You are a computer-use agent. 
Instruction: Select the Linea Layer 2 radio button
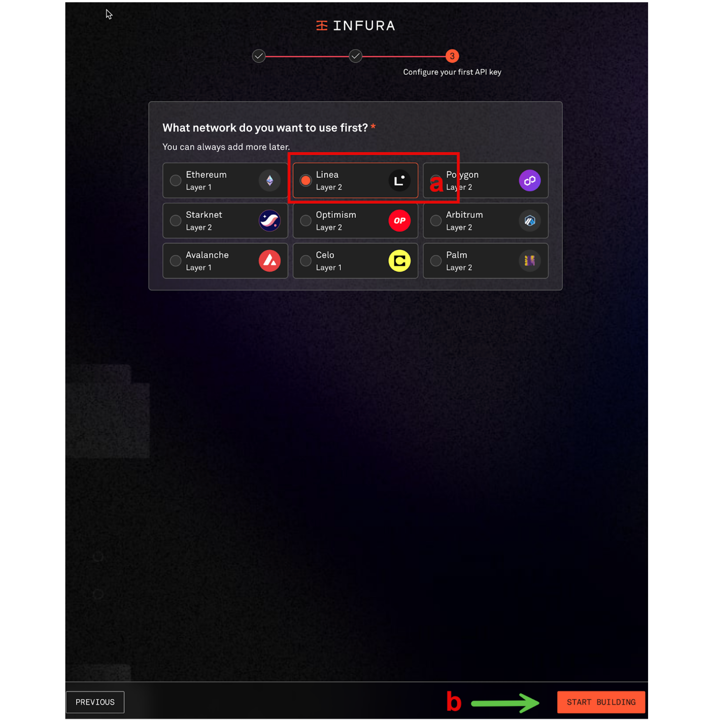click(306, 180)
